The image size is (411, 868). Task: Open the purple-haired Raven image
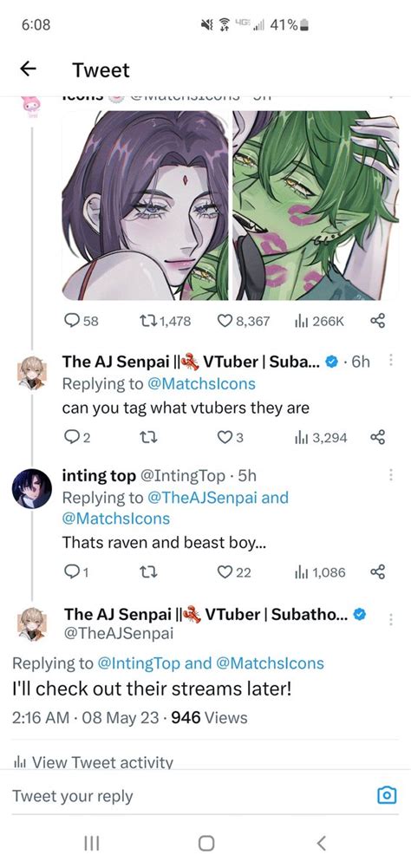point(145,206)
